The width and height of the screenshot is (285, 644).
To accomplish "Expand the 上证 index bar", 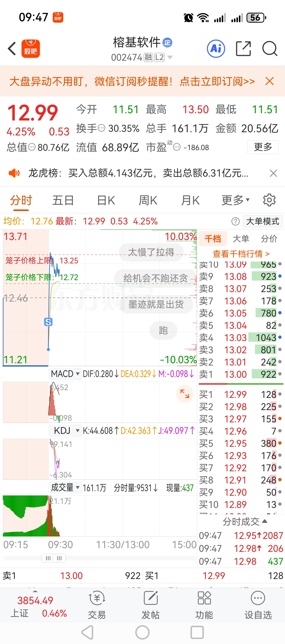I will click(x=36, y=606).
